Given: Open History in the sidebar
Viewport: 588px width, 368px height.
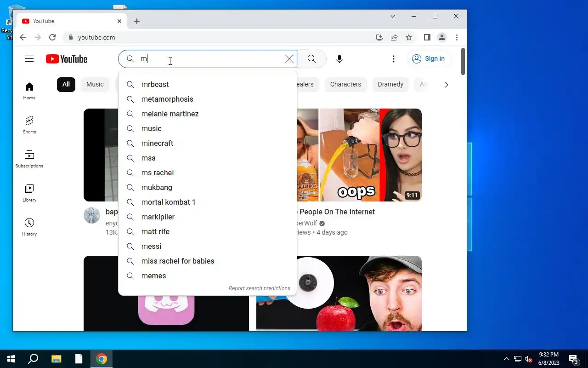Looking at the screenshot, I should point(29,227).
